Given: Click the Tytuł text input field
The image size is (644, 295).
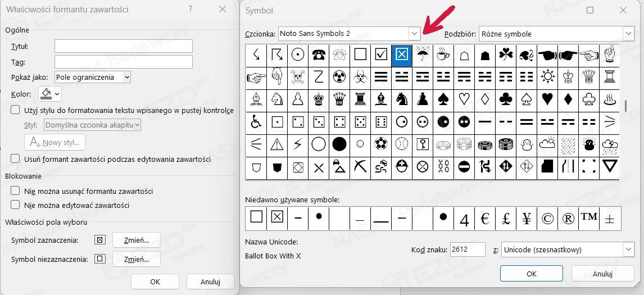Looking at the screenshot, I should click(x=124, y=46).
